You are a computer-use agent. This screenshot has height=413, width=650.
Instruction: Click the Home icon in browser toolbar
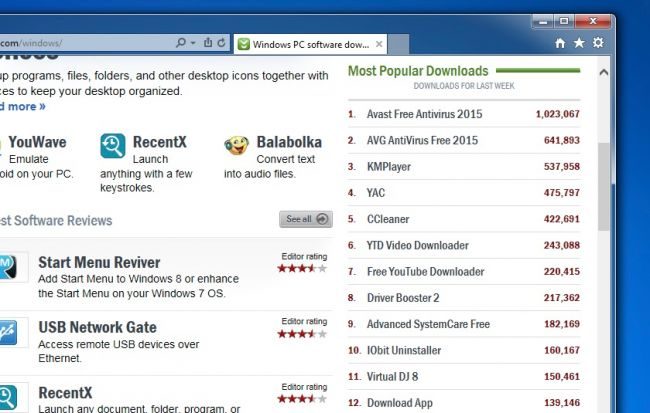[560, 43]
